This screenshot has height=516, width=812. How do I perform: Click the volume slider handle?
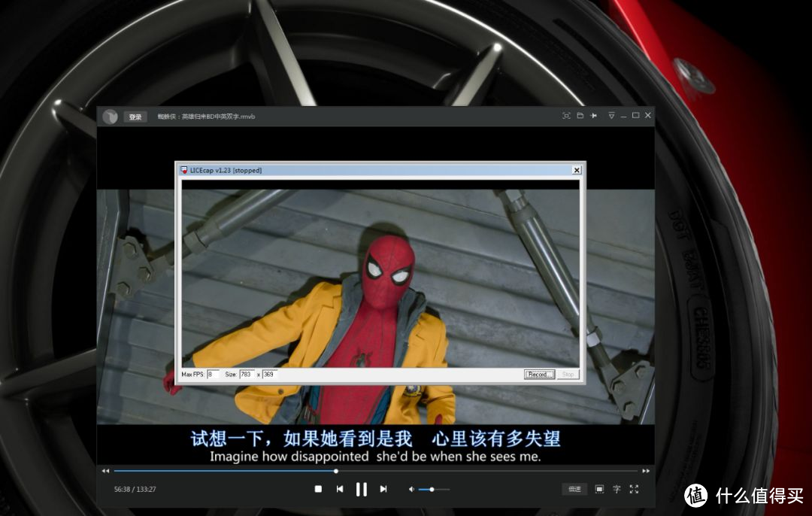(432, 489)
